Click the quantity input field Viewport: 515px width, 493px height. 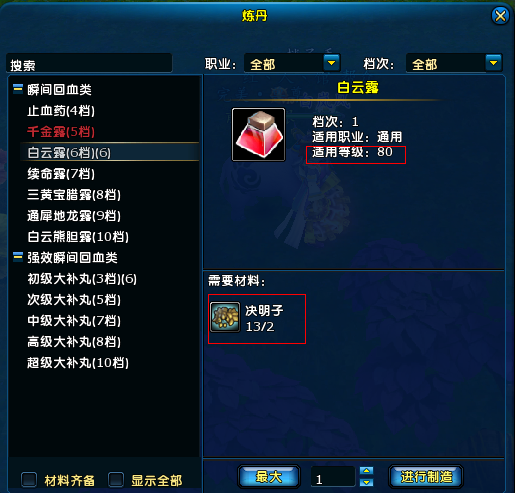coord(333,477)
